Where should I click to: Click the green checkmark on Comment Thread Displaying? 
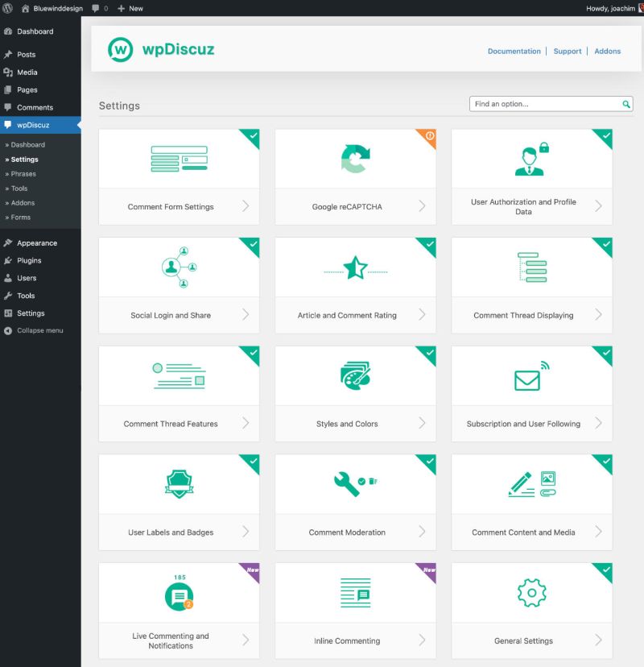click(605, 245)
